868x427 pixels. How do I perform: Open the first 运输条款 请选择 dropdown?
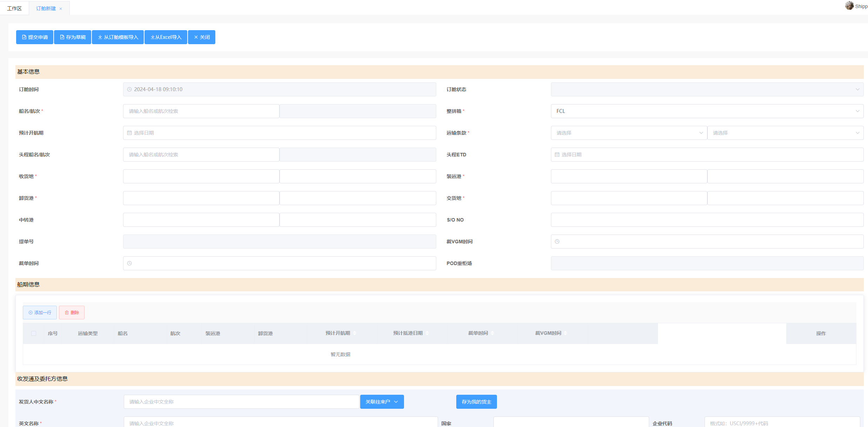(x=628, y=133)
